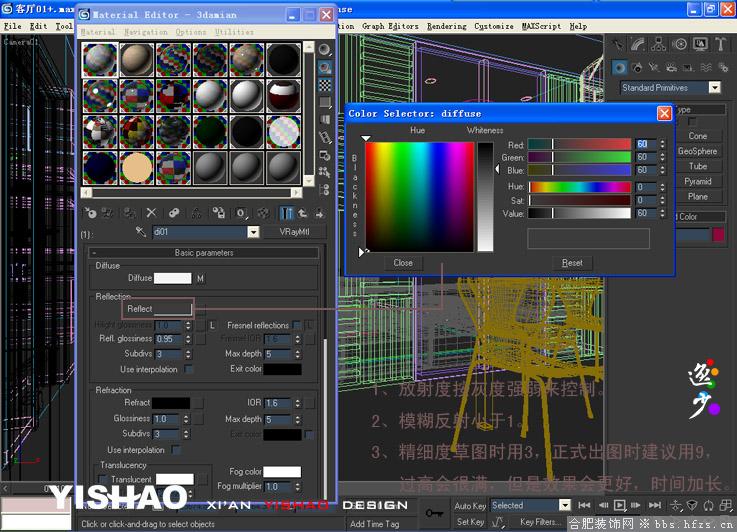Click the M map button beside Diffuse
Image resolution: width=737 pixels, height=532 pixels.
click(x=201, y=279)
